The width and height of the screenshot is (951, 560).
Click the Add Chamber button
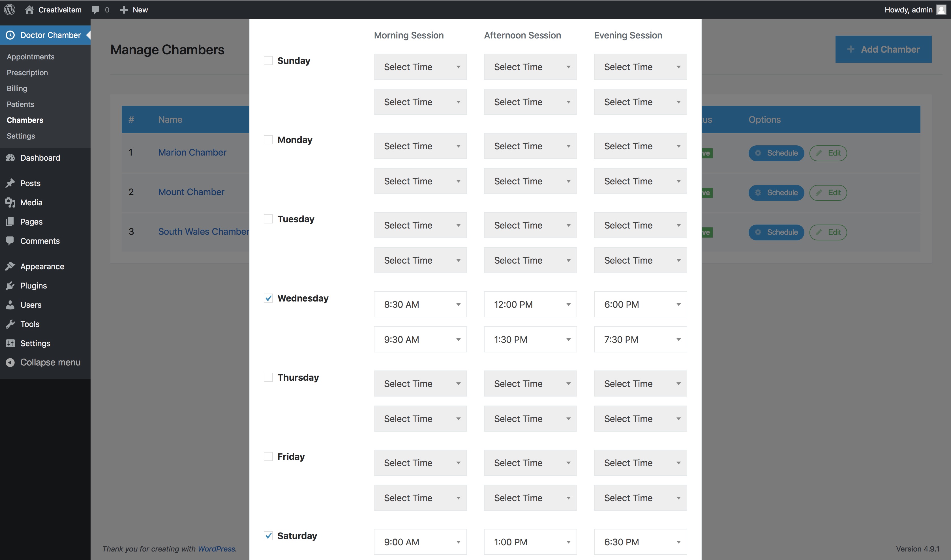[883, 49]
